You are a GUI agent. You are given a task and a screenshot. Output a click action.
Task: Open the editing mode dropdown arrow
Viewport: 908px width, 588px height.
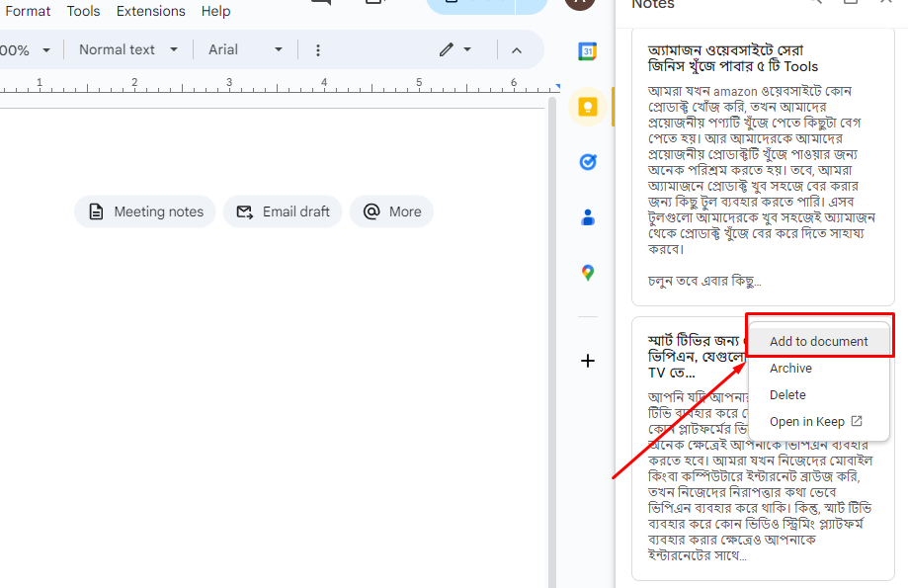(467, 49)
